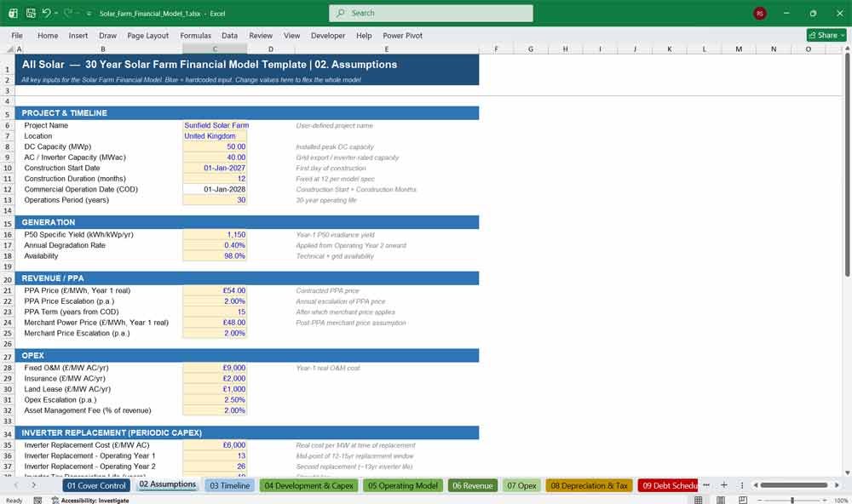Switch to the Insert ribbon tab
This screenshot has width=852, height=504.
coord(78,35)
